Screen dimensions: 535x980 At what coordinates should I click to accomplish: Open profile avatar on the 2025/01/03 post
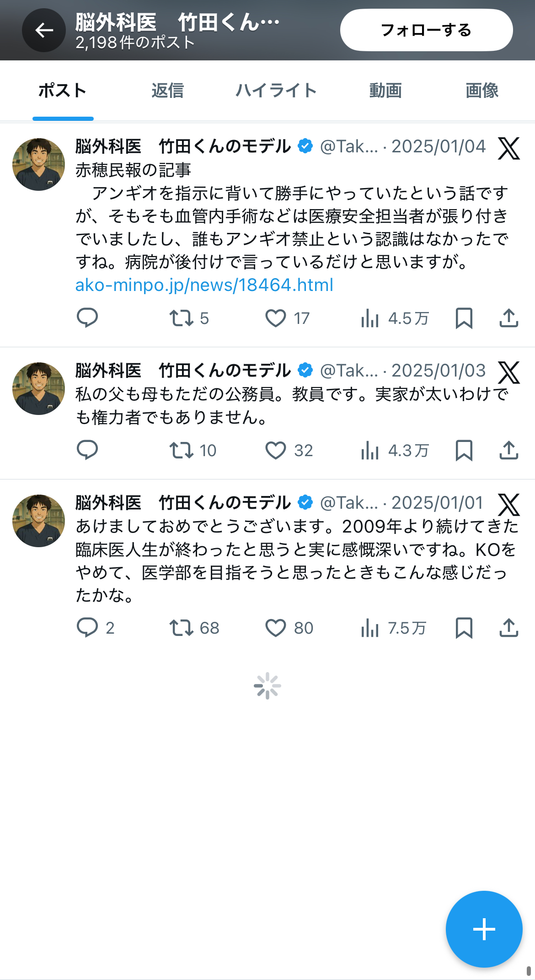[38, 388]
